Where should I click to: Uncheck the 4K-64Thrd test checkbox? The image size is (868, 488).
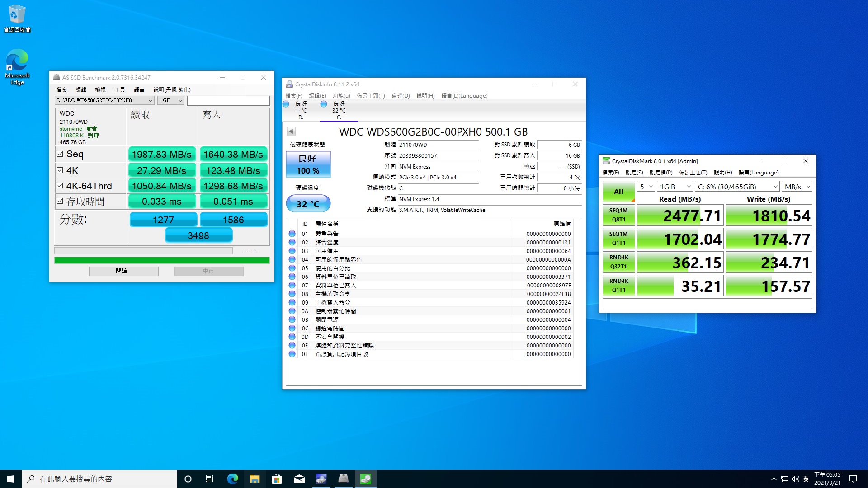click(x=60, y=186)
